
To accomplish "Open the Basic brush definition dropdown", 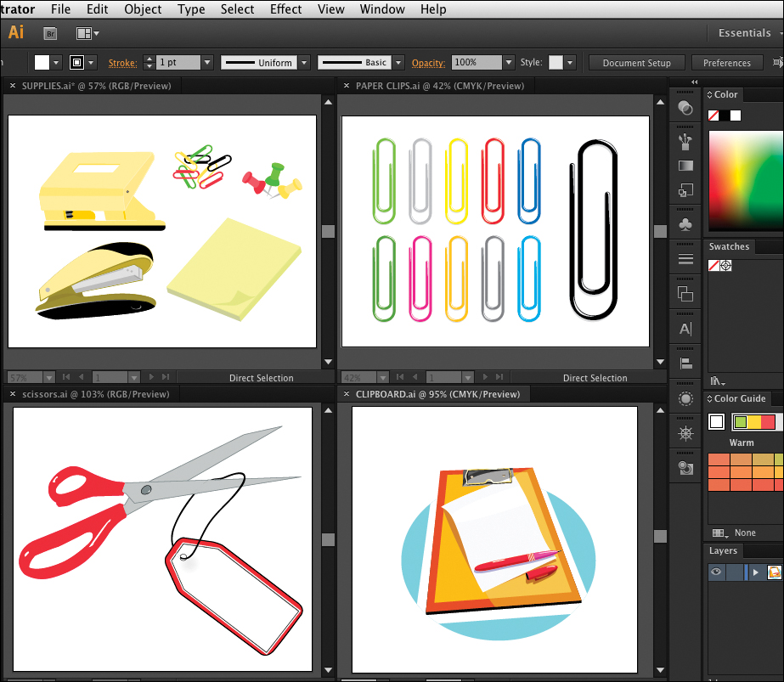I will tap(398, 63).
